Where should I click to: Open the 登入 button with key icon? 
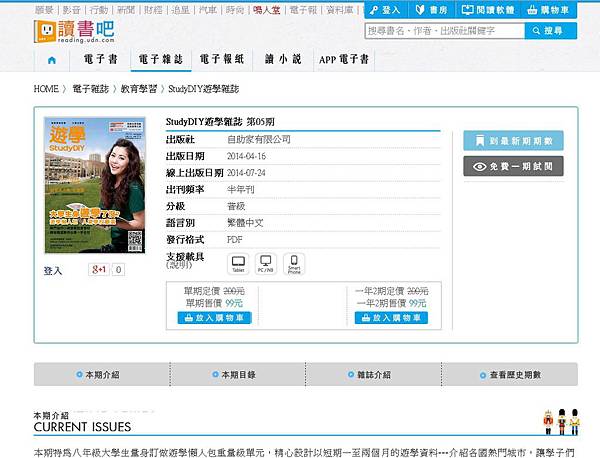[386, 10]
